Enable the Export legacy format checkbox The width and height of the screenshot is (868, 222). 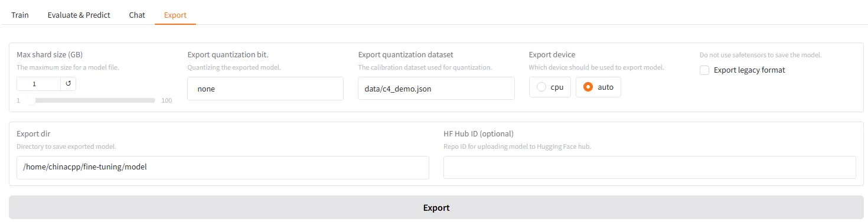tap(704, 70)
